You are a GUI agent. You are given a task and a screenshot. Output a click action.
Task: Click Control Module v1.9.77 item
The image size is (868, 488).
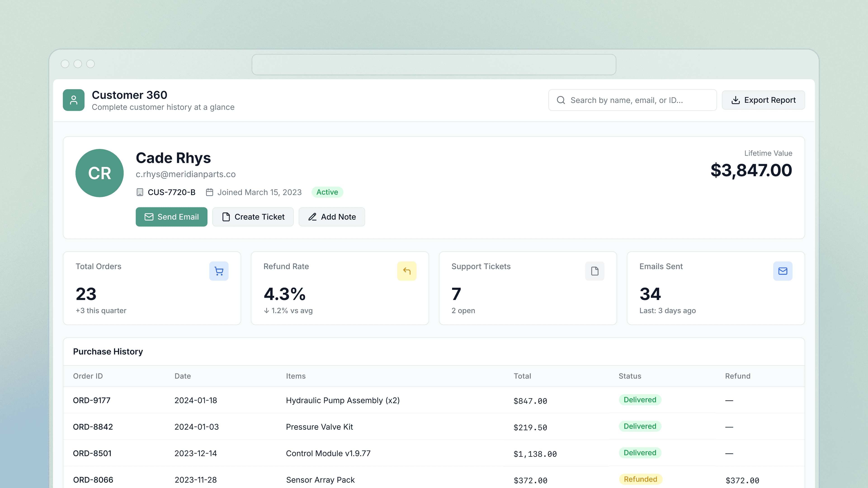(x=328, y=453)
